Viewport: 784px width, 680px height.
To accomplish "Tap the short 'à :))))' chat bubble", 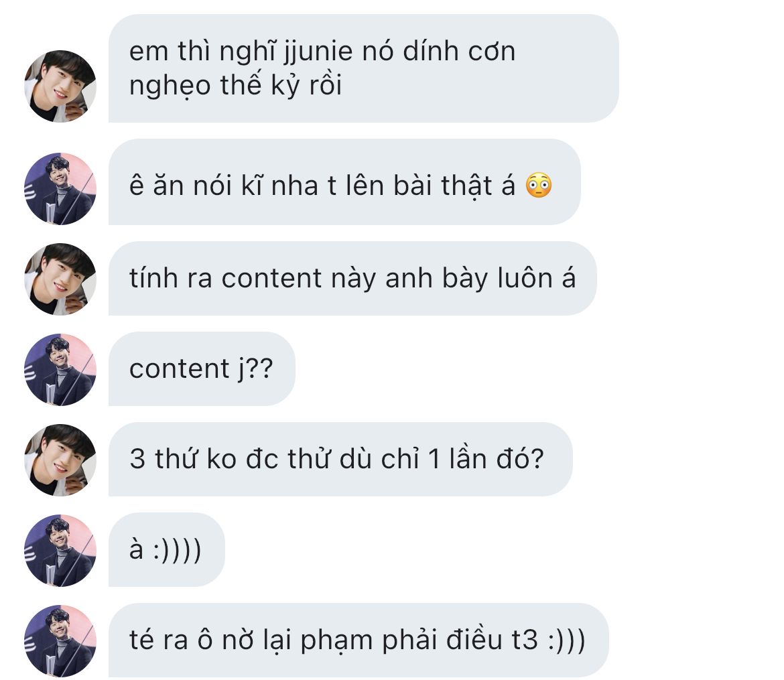I will pyautogui.click(x=166, y=550).
